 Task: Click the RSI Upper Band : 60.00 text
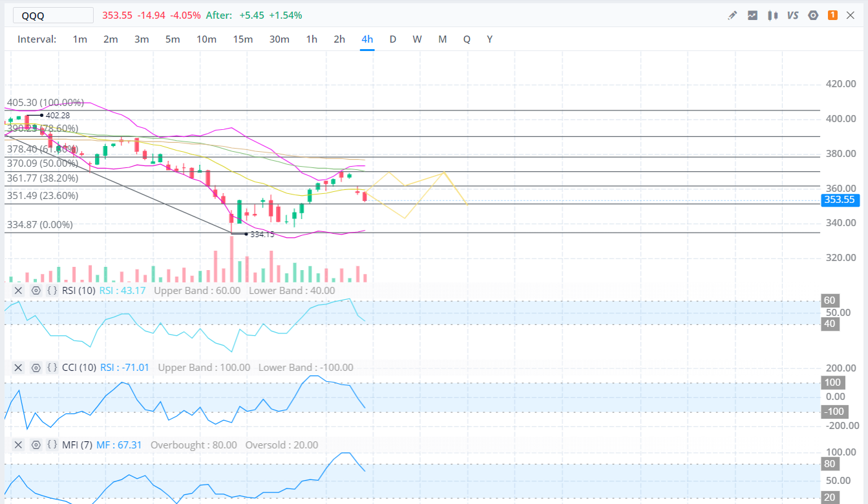click(x=197, y=291)
